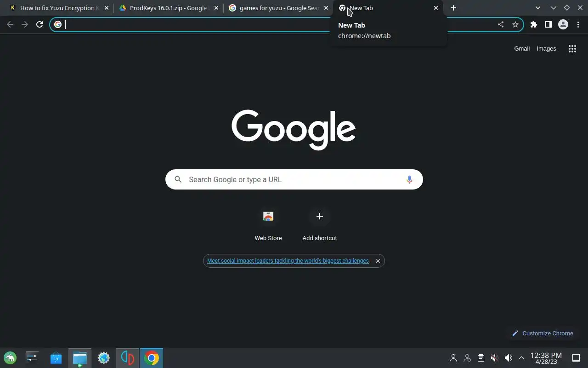Open the tab search chevron dropdown
The width and height of the screenshot is (588, 368).
click(x=538, y=8)
